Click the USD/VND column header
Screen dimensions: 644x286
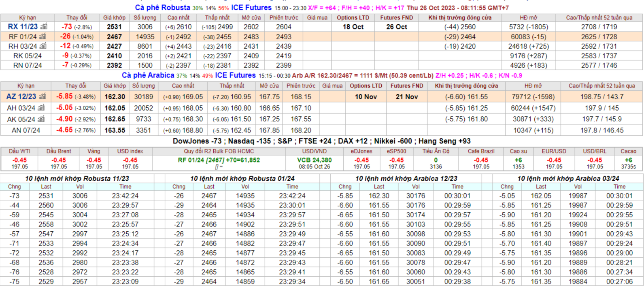[314, 151]
